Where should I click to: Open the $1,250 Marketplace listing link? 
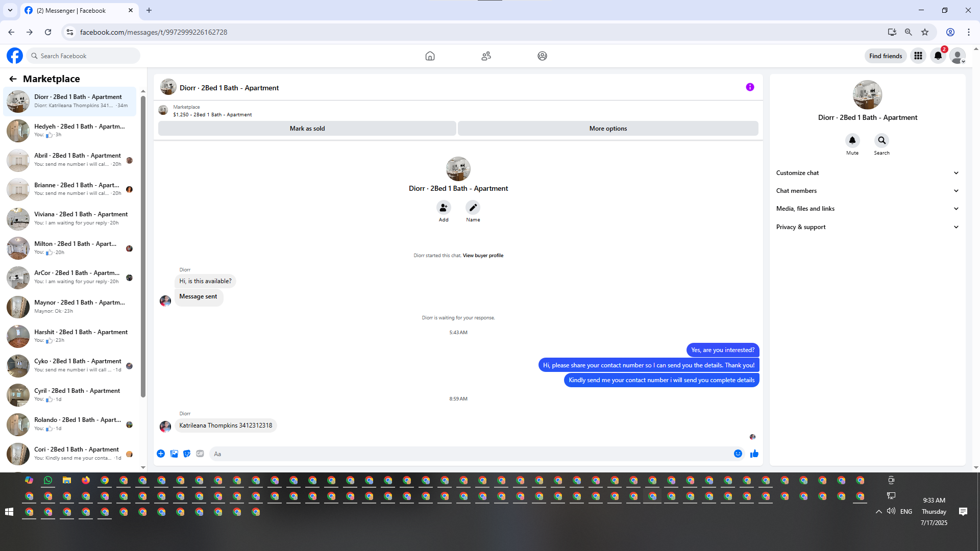[x=212, y=115]
